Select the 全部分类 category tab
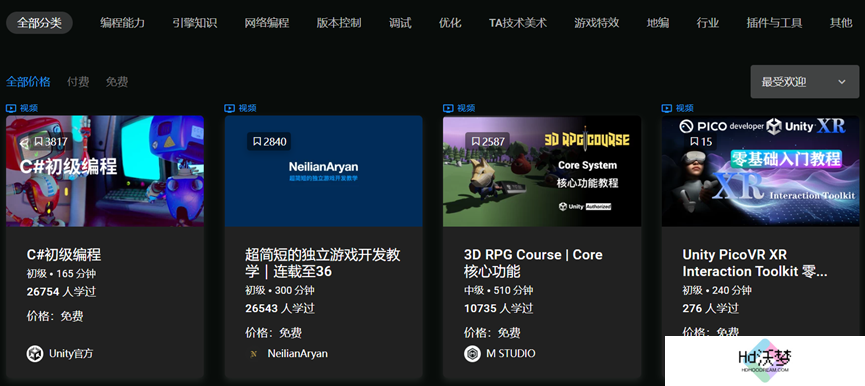 [39, 23]
